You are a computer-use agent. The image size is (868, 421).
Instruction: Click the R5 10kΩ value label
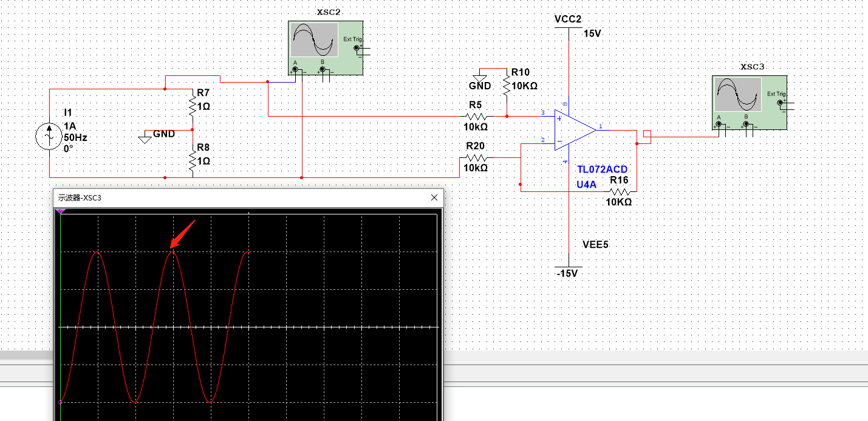click(x=476, y=127)
